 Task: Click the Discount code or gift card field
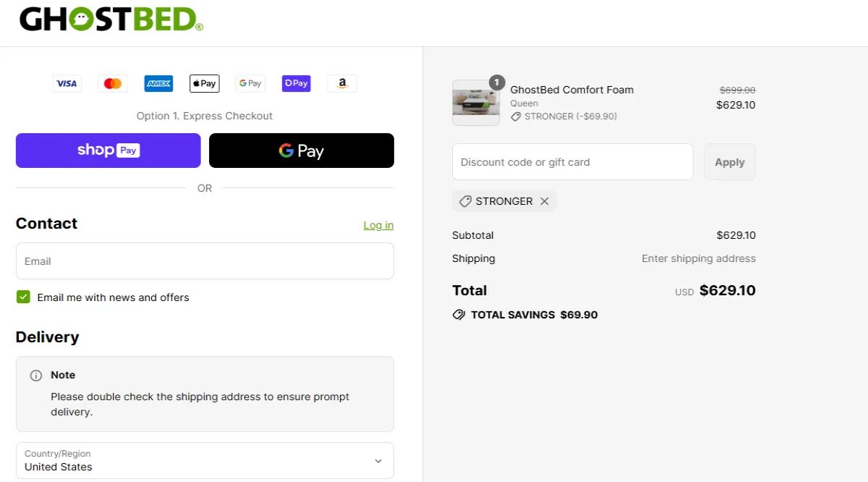572,162
